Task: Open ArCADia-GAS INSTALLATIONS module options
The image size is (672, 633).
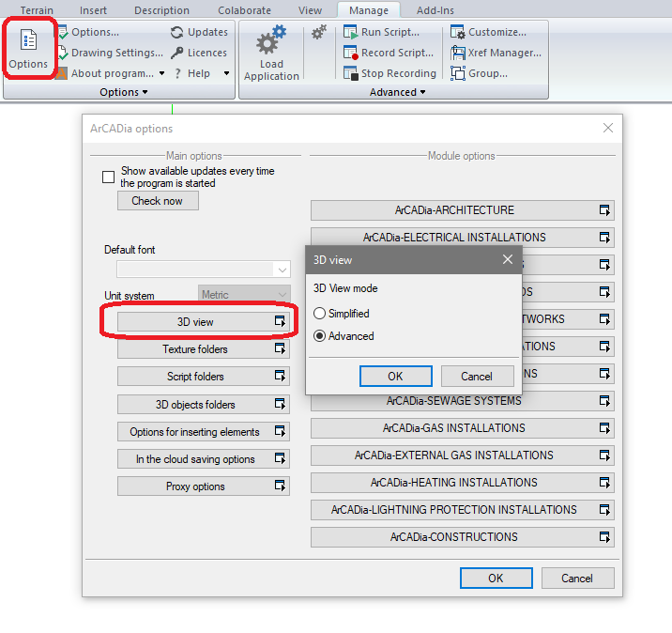Action: tap(462, 428)
